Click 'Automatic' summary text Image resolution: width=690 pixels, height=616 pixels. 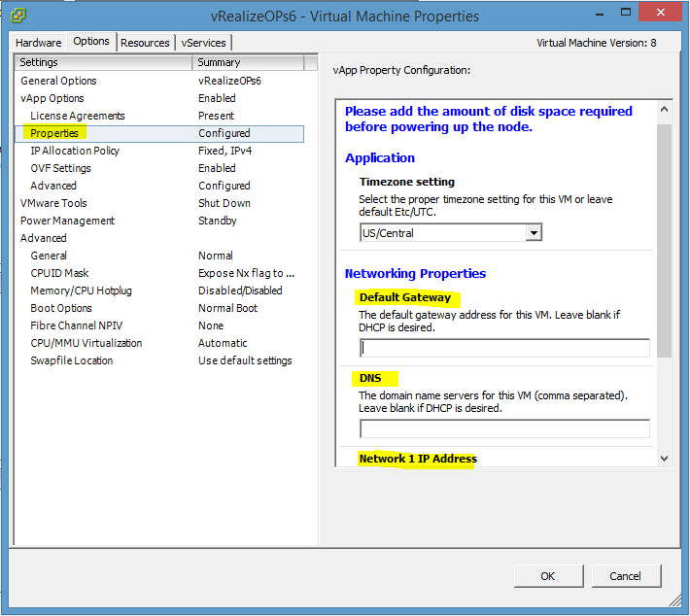click(x=223, y=343)
